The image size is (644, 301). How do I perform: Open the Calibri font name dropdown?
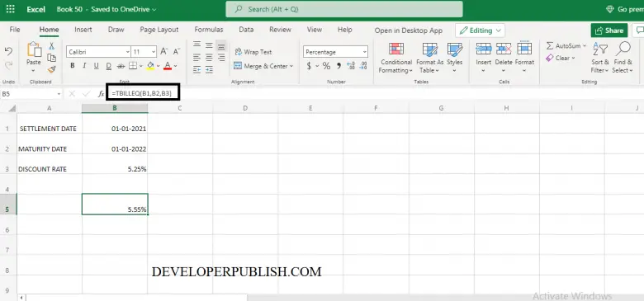tap(98, 52)
